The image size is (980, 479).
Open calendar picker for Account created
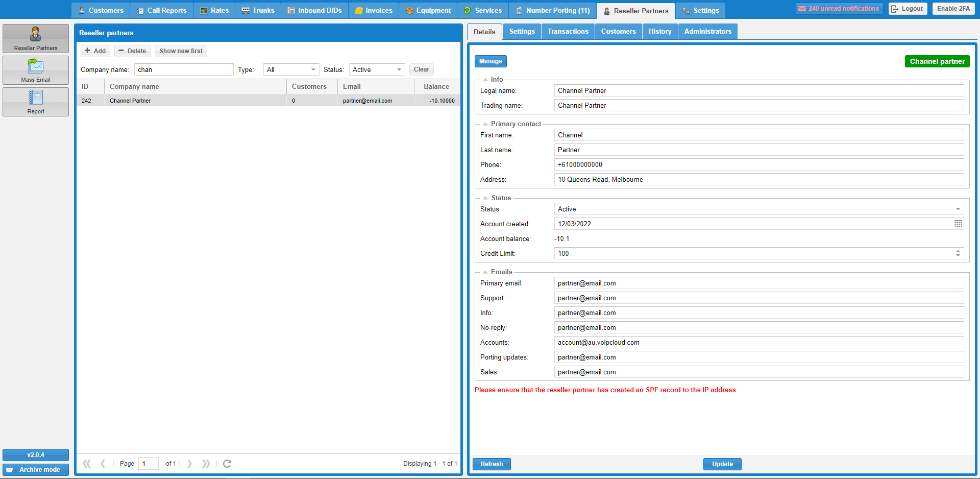[958, 224]
